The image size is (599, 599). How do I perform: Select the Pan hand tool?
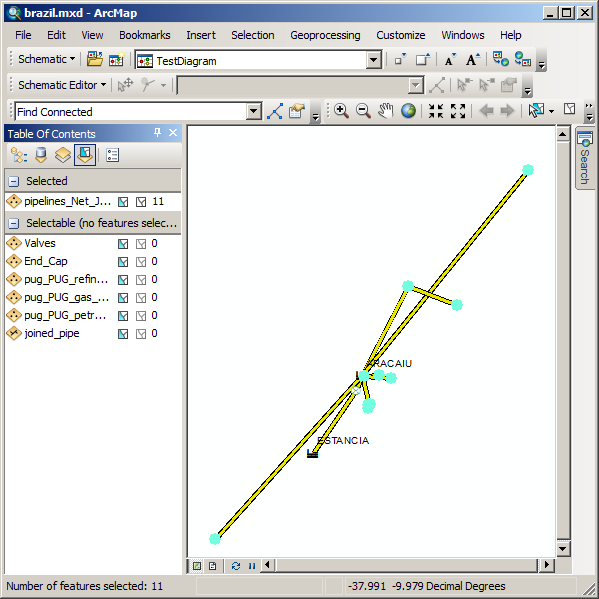[385, 111]
